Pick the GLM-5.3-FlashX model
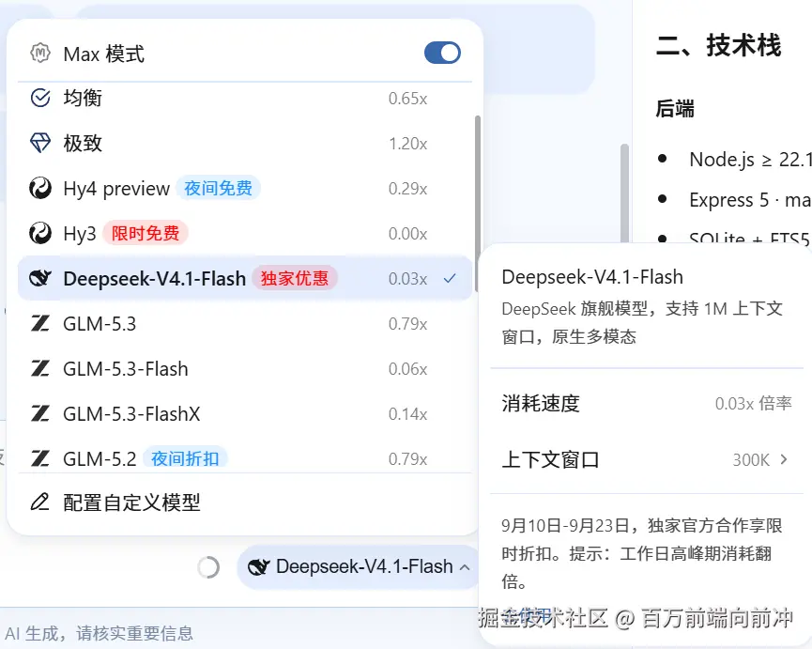Image resolution: width=812 pixels, height=649 pixels. (245, 414)
